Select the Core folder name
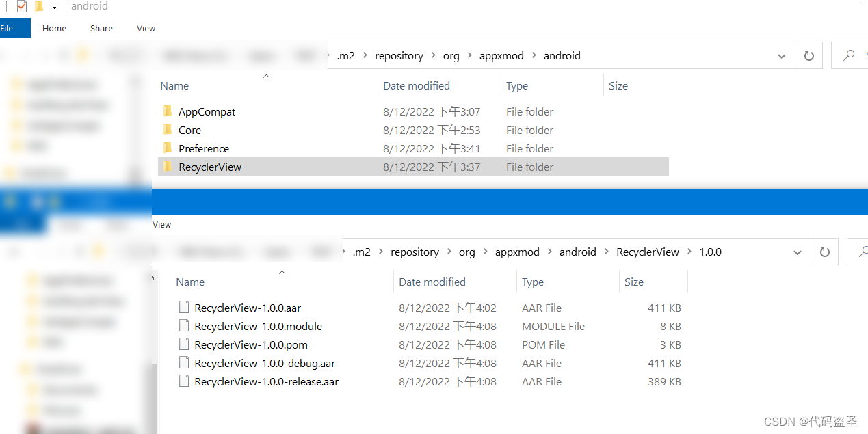 (189, 130)
